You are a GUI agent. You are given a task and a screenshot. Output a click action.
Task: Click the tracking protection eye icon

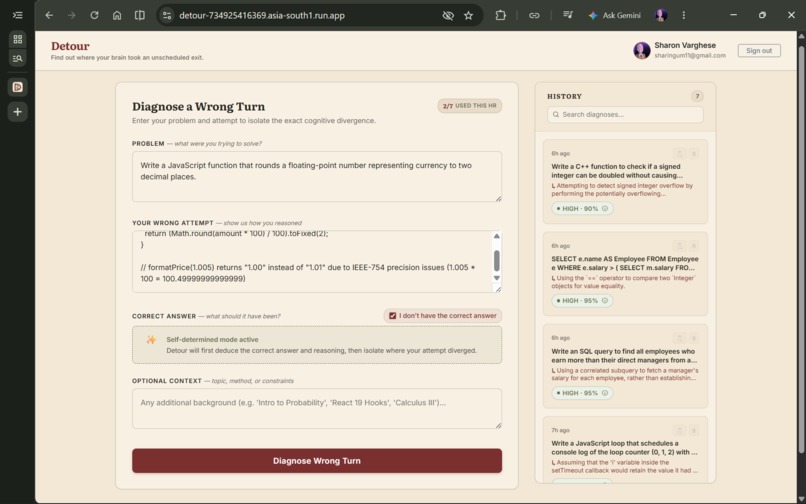point(448,15)
